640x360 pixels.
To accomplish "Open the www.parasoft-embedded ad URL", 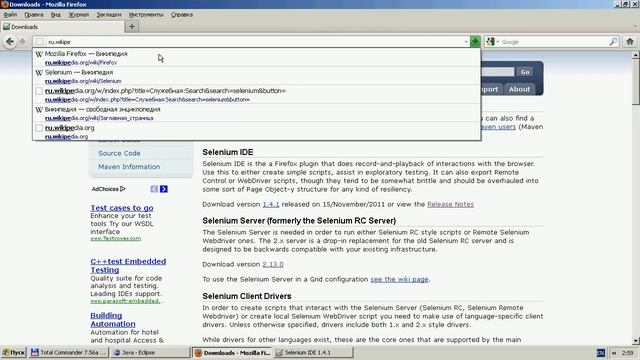I will [x=125, y=301].
